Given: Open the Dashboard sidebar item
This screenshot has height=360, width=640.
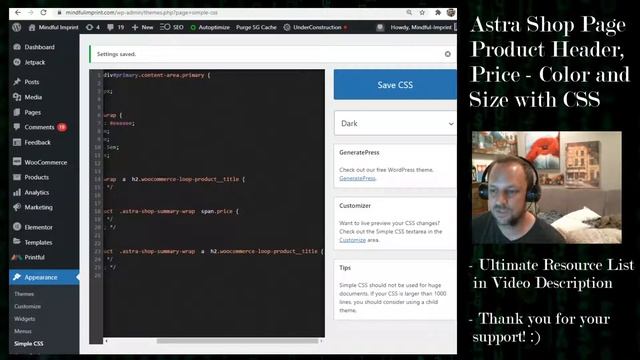Looking at the screenshot, I should 39,47.
